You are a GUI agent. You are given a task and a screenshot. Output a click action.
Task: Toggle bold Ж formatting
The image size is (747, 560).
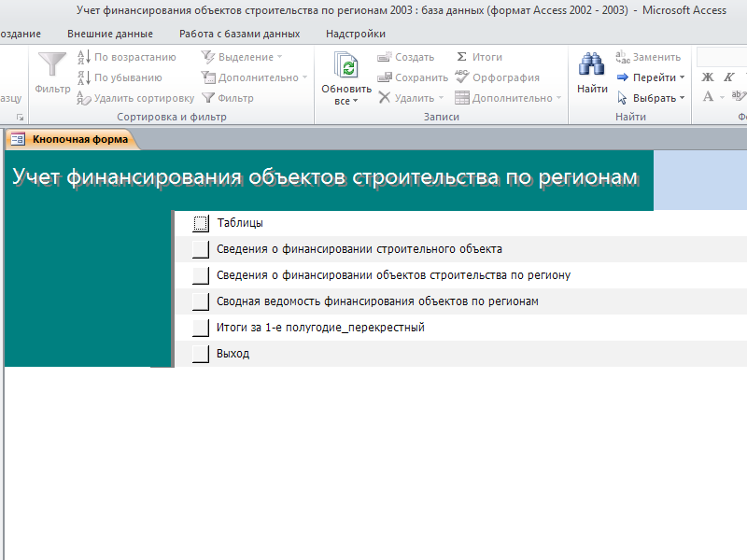[708, 77]
